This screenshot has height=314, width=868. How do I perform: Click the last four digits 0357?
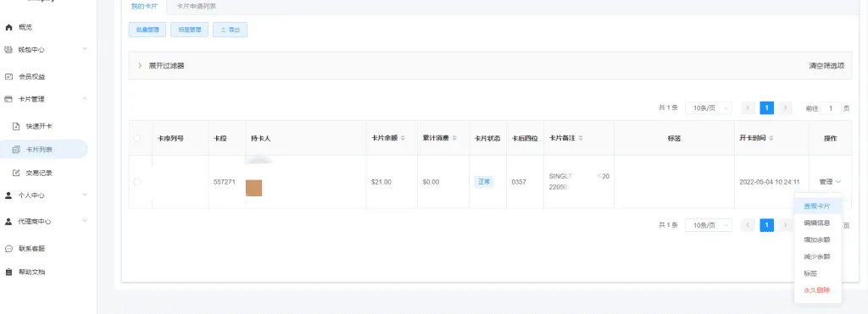pyautogui.click(x=519, y=182)
